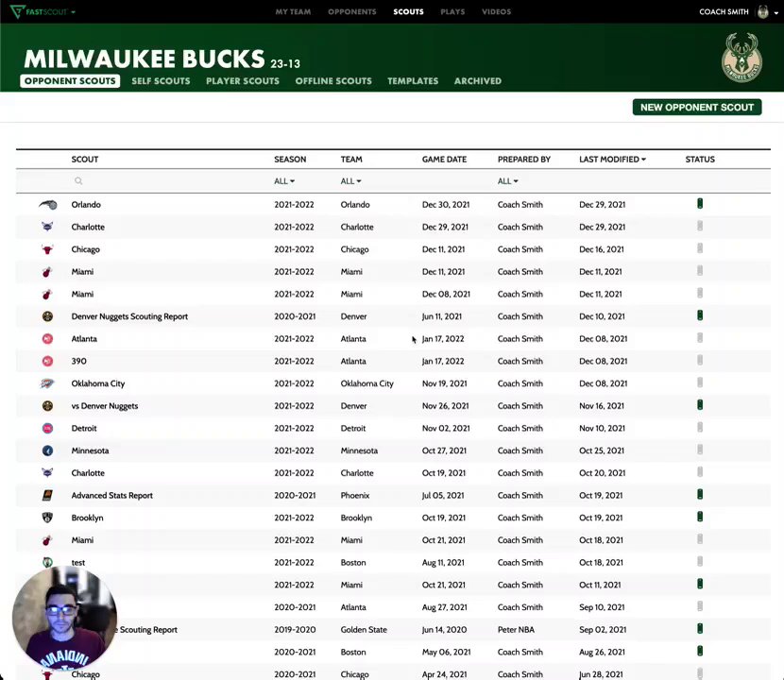Click the search magnifier icon in Scout column
The image size is (784, 680).
coord(78,181)
